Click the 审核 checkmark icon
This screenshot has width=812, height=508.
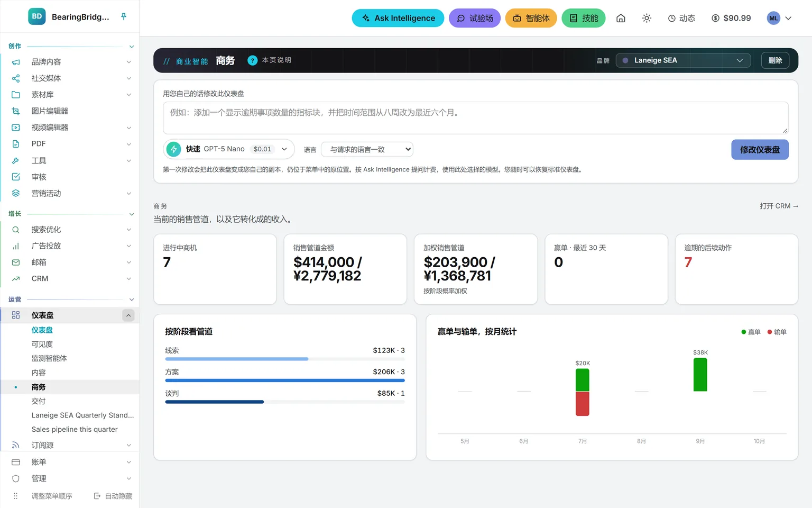(x=16, y=177)
